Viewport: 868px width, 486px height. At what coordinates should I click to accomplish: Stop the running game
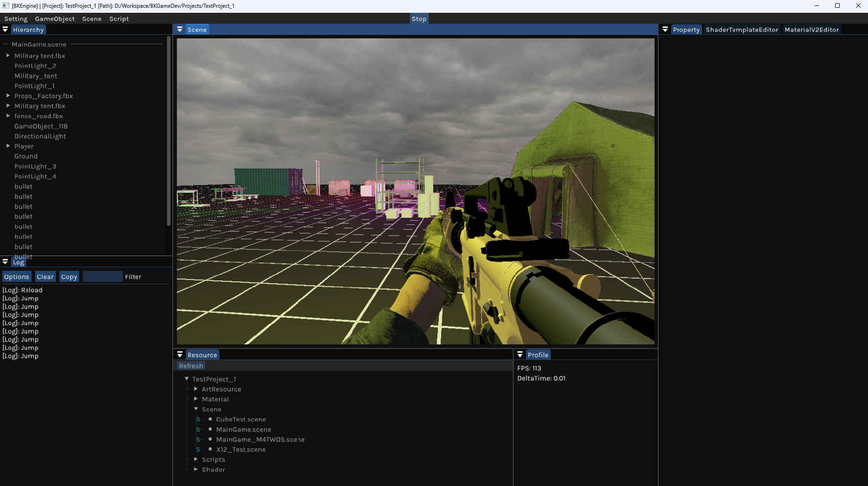419,19
